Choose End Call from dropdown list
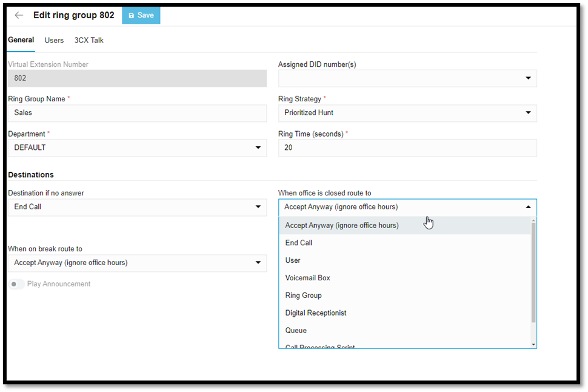The width and height of the screenshot is (588, 392). [299, 243]
